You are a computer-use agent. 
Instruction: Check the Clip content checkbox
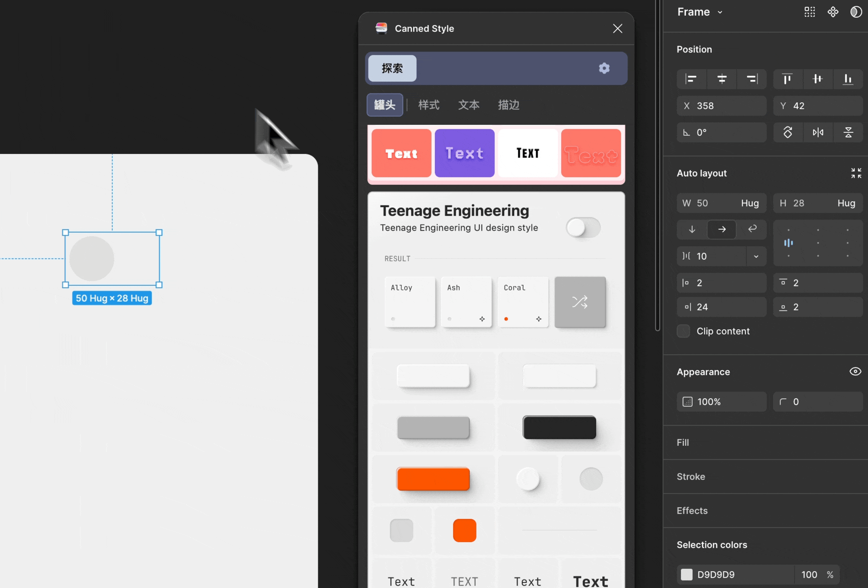[683, 331]
